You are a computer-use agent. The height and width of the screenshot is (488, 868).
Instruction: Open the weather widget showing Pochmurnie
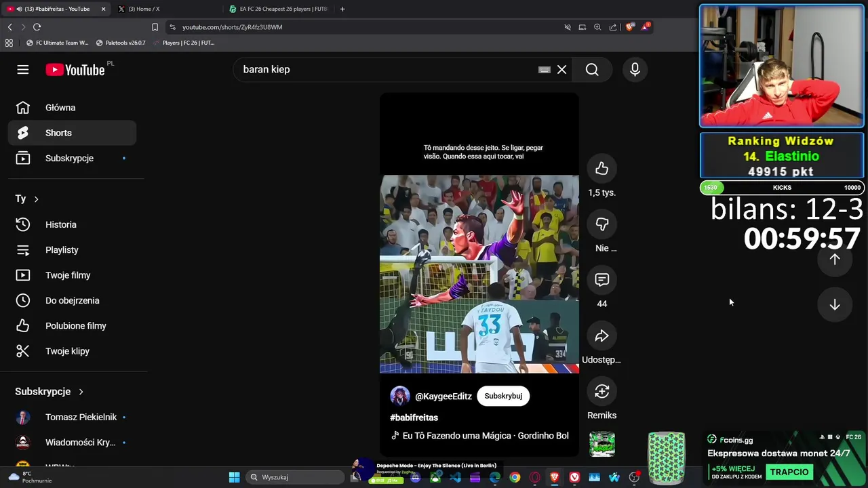(x=31, y=477)
